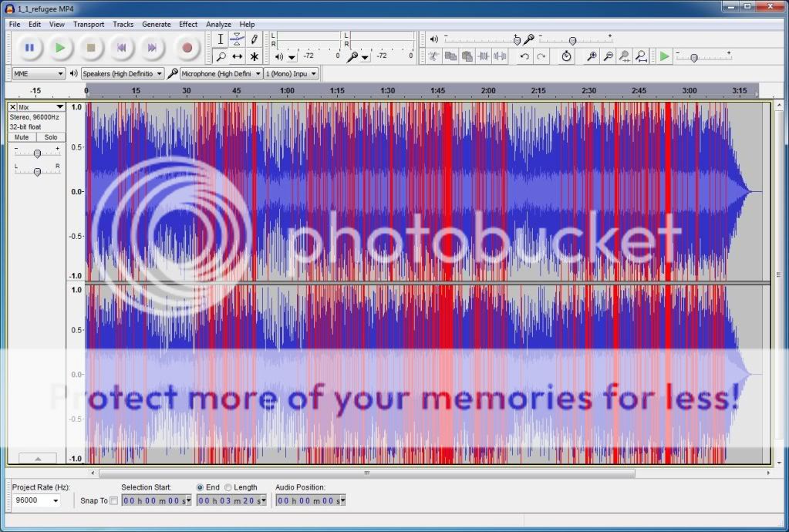789x532 pixels.
Task: Select the Zoom tool
Action: click(x=221, y=56)
